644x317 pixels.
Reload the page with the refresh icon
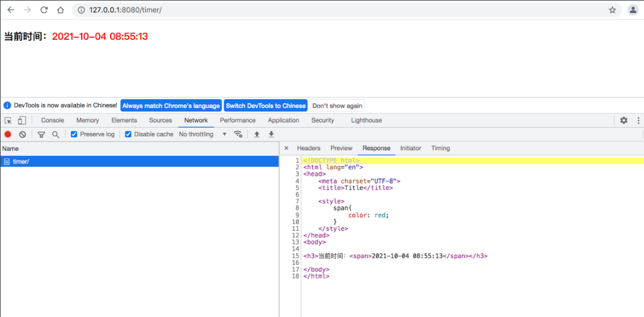44,10
